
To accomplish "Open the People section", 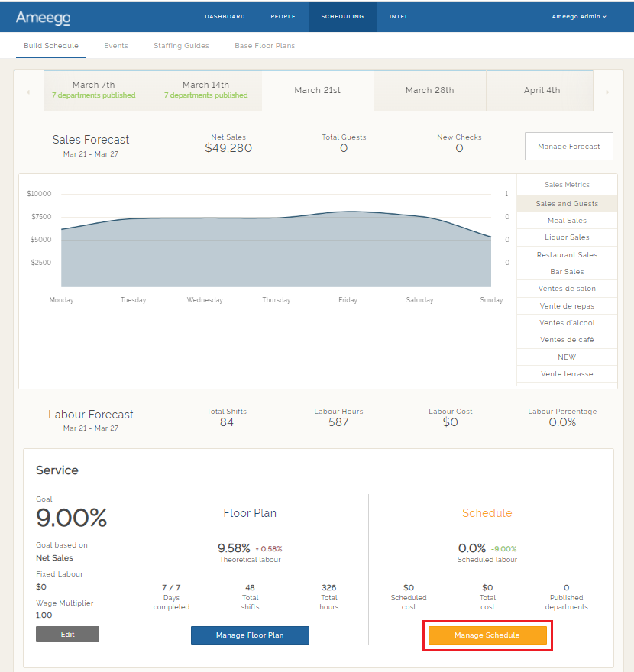I will (283, 16).
